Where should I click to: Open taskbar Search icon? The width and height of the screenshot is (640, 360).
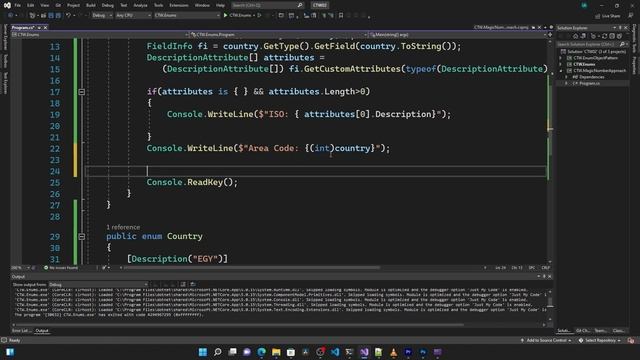218,352
